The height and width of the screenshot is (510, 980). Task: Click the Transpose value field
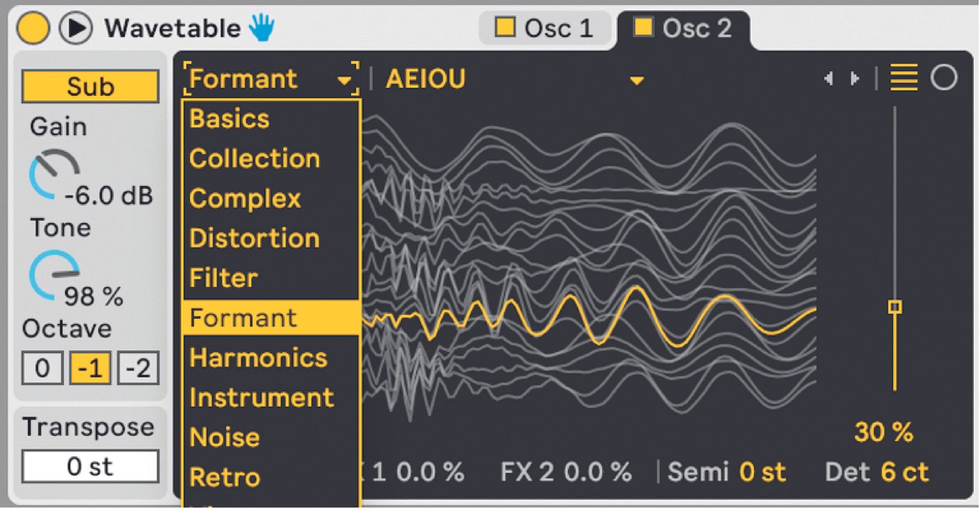coord(90,465)
